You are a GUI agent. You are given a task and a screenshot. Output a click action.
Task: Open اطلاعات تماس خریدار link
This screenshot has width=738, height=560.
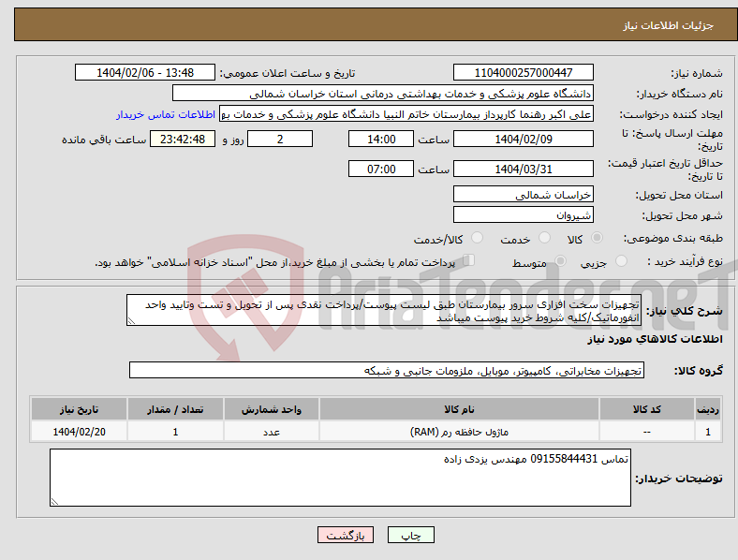click(x=166, y=114)
